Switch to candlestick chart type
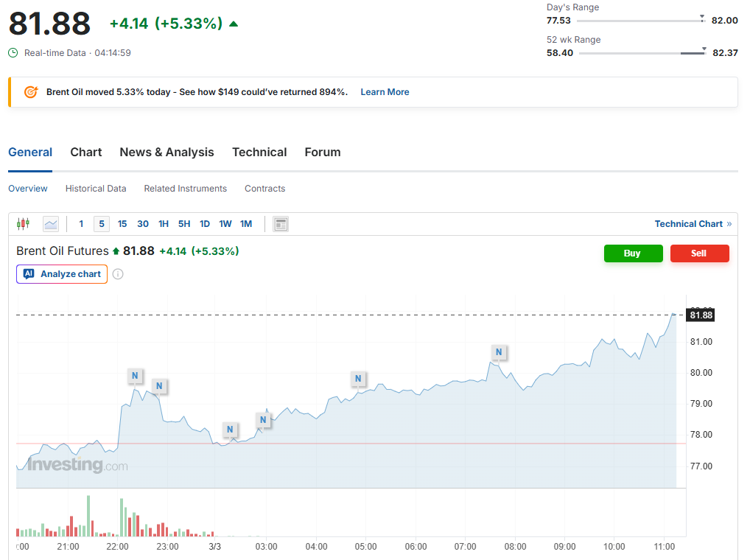 tap(23, 224)
